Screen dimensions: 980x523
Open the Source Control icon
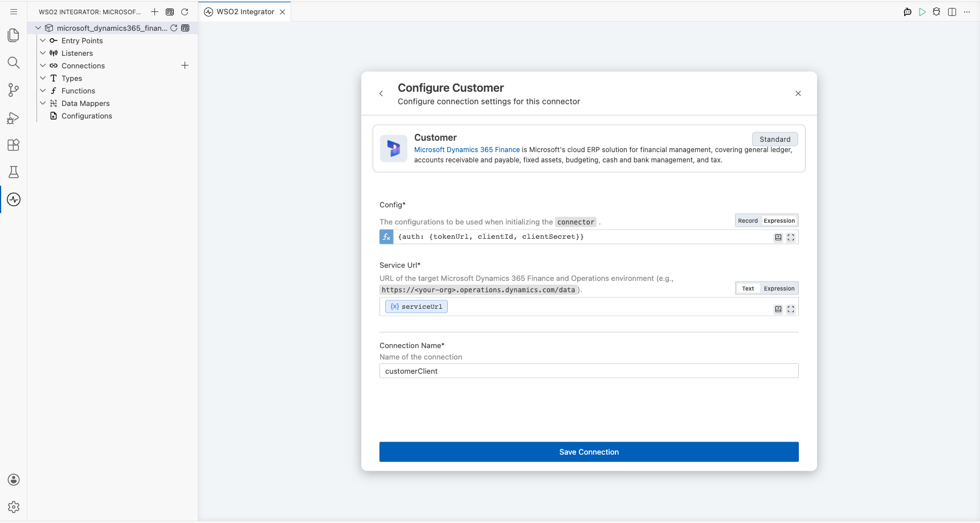point(14,90)
